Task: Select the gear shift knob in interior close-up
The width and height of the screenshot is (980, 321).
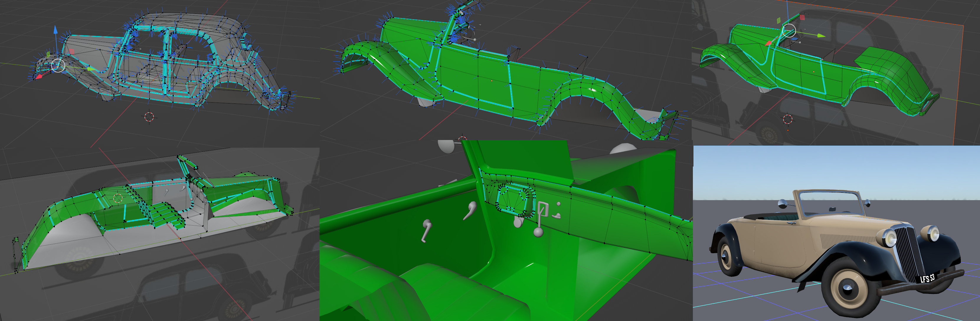Action: point(538,232)
